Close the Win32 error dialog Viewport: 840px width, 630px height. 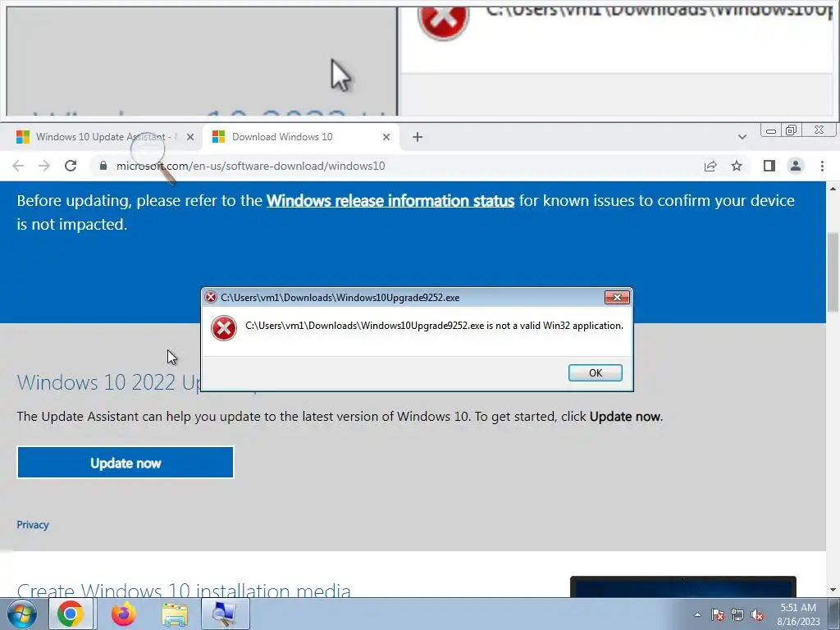[x=617, y=297]
